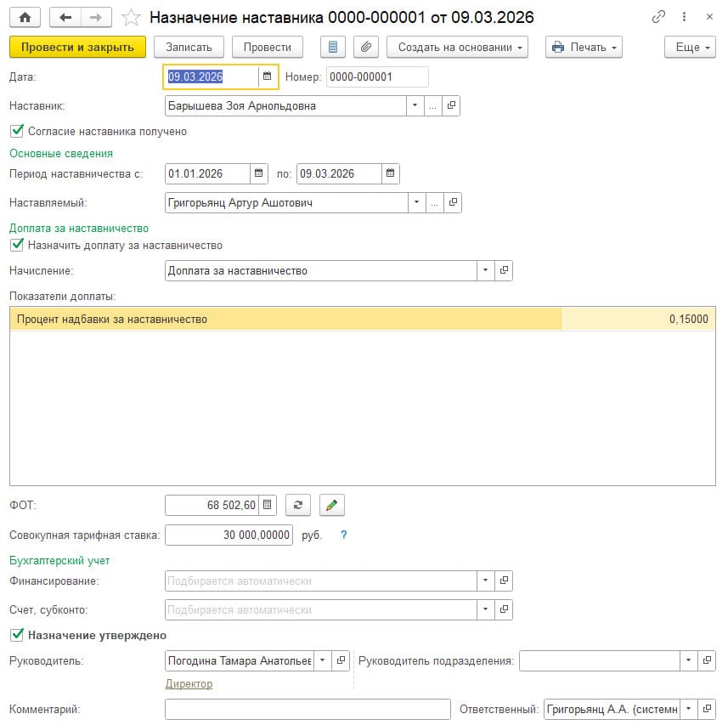Open calendar picker for Дата field
The height and width of the screenshot is (725, 728).
click(x=268, y=76)
